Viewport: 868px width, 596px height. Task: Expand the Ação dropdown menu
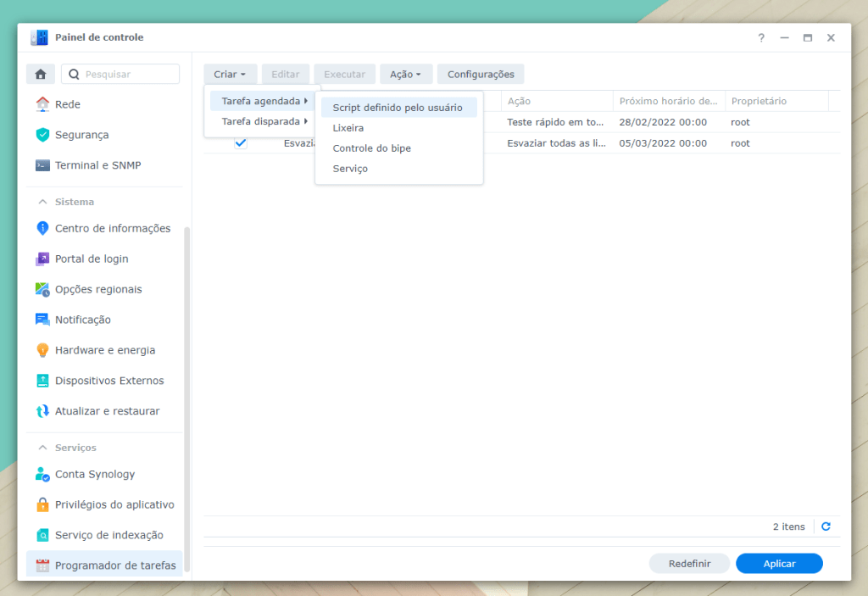coord(405,75)
